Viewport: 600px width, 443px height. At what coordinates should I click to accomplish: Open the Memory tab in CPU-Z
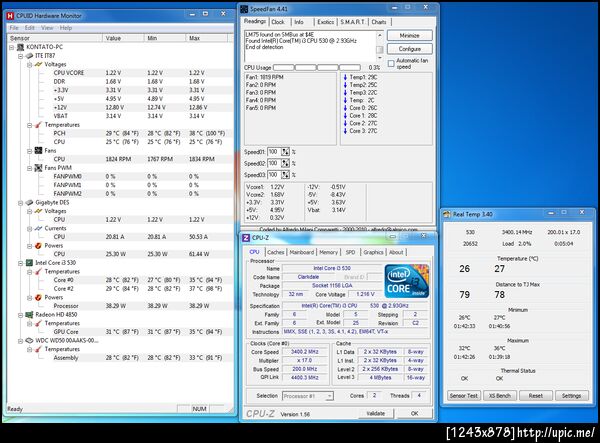tap(328, 252)
